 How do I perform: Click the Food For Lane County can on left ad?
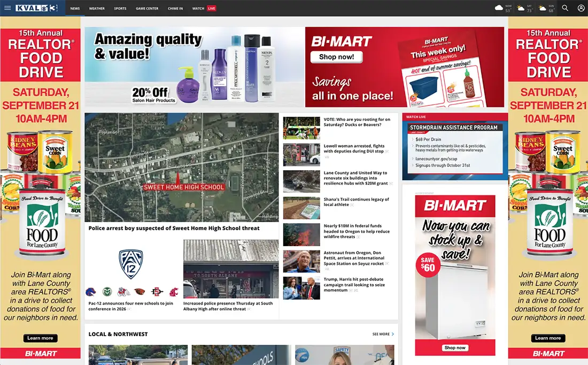(x=42, y=223)
